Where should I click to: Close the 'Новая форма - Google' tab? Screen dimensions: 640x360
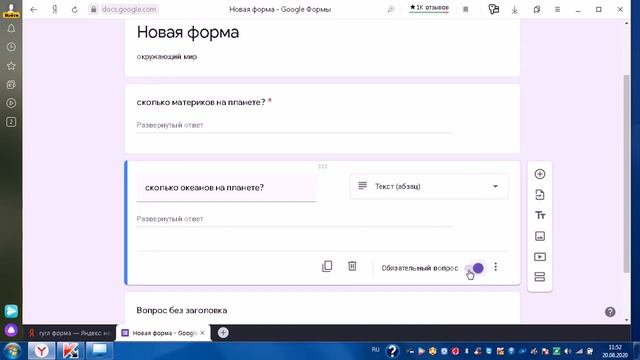click(x=202, y=333)
